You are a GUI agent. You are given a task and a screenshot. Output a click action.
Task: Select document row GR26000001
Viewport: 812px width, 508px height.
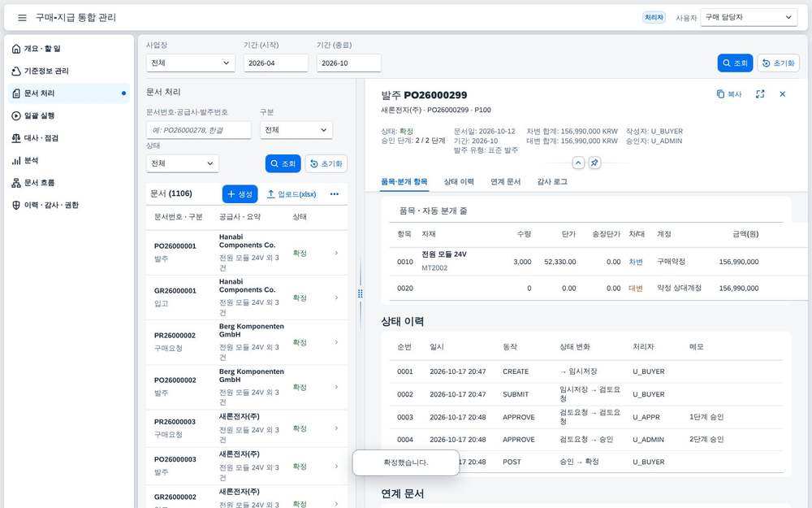pos(247,297)
